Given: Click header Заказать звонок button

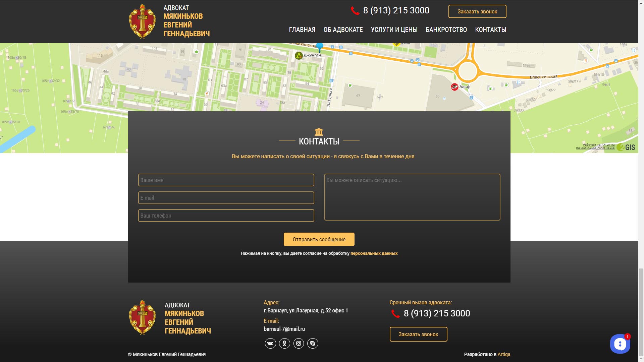Looking at the screenshot, I should pyautogui.click(x=477, y=11).
